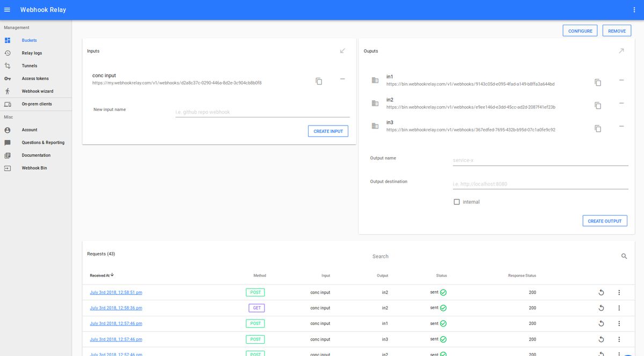Open the options menu for the GET request
Image resolution: width=644 pixels, height=356 pixels.
pyautogui.click(x=619, y=308)
